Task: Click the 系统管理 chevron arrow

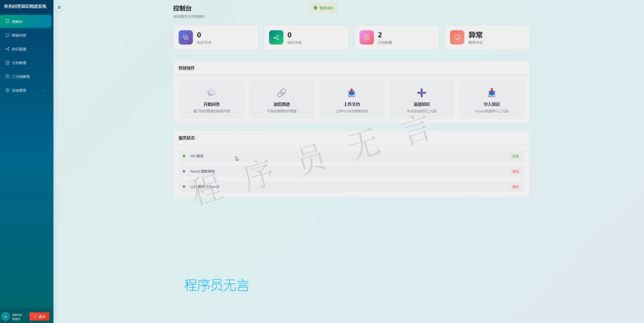Action: (45, 90)
